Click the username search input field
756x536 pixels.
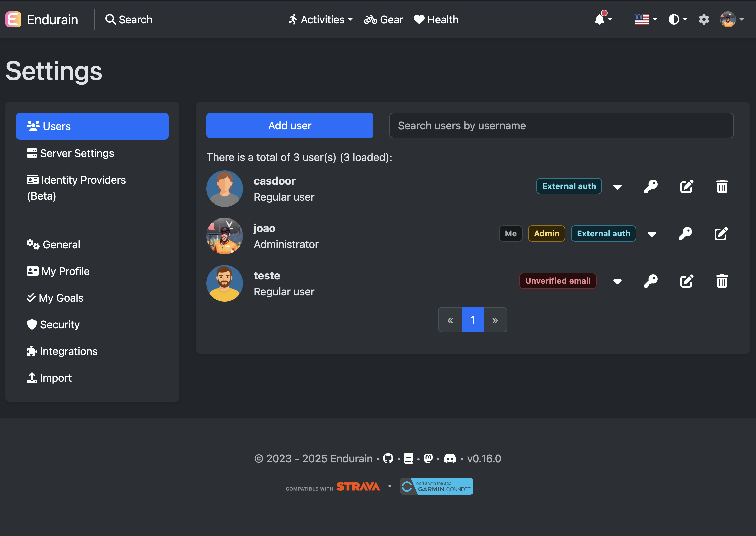coord(562,125)
